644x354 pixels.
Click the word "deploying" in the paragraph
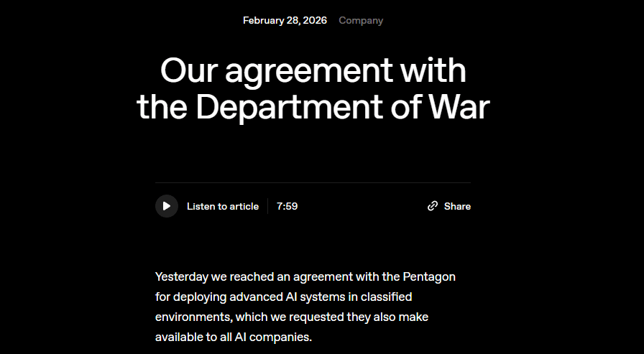(198, 297)
